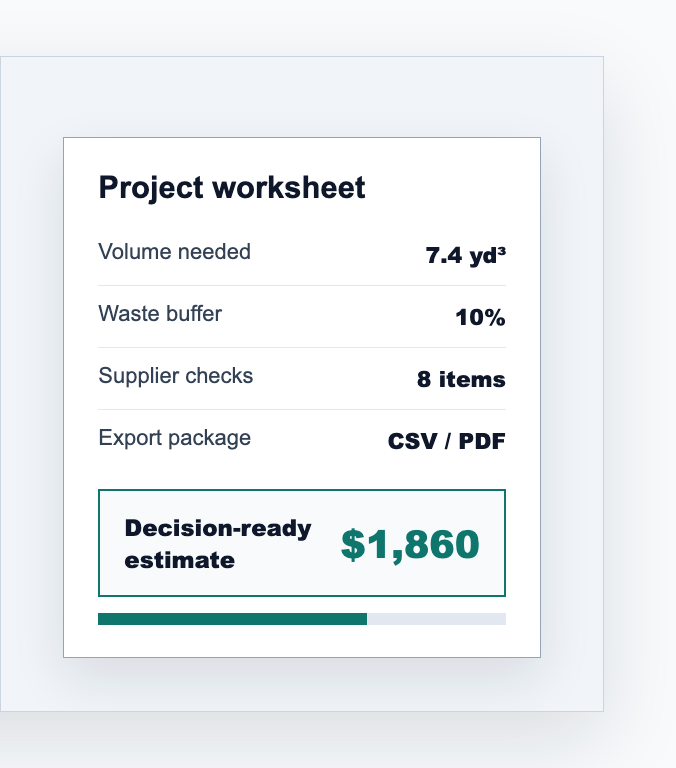This screenshot has height=768, width=676.
Task: Click the CSV / PDF export value
Action: point(446,441)
